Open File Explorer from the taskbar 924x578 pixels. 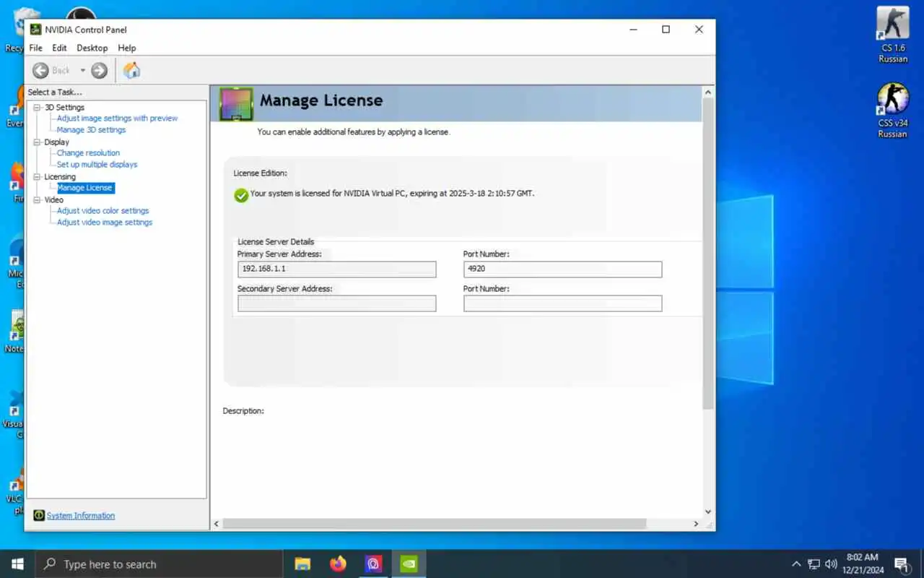302,564
